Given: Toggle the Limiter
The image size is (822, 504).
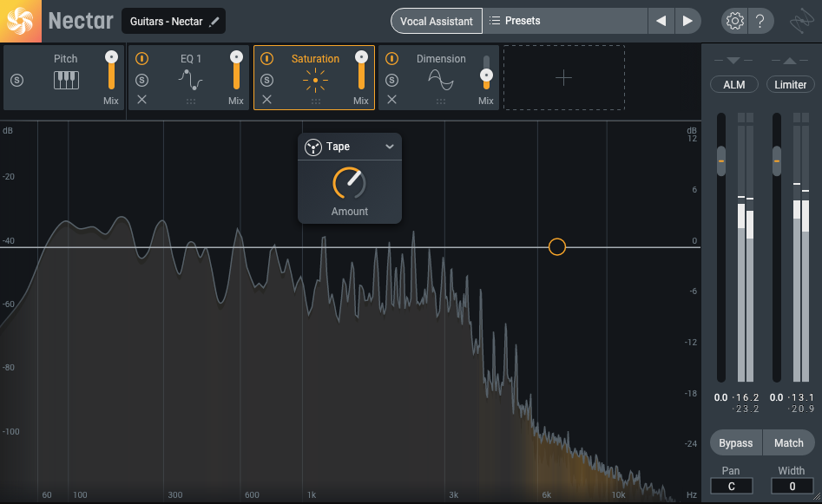Looking at the screenshot, I should tap(790, 84).
